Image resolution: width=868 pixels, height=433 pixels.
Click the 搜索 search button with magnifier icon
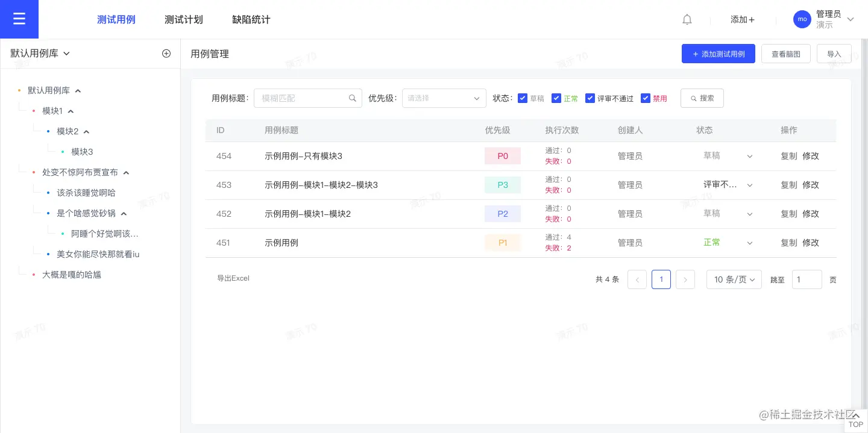[x=702, y=98]
